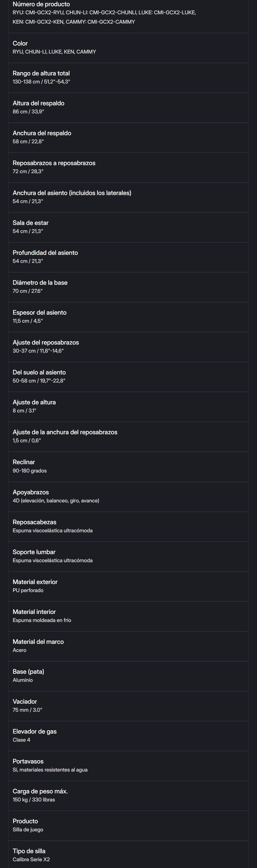Click the "Número de producto" heading
Screen dimensions: 257x868
[x=41, y=4]
